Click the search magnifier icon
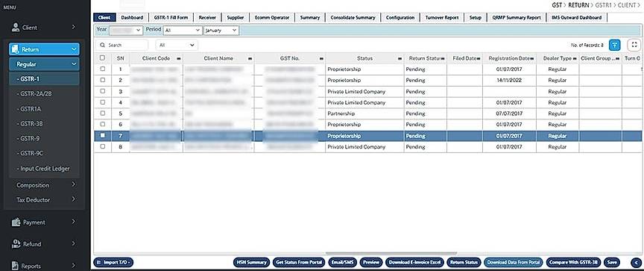The width and height of the screenshot is (644, 271). click(103, 45)
